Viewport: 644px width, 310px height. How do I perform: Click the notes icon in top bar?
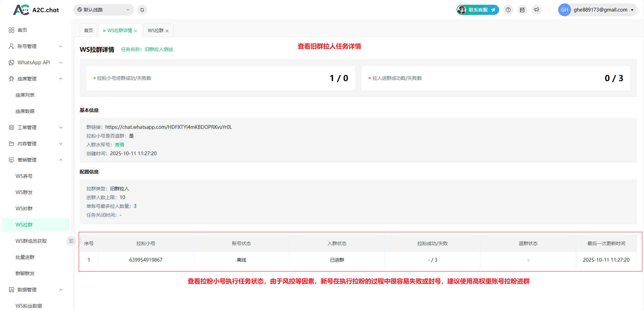[x=522, y=10]
